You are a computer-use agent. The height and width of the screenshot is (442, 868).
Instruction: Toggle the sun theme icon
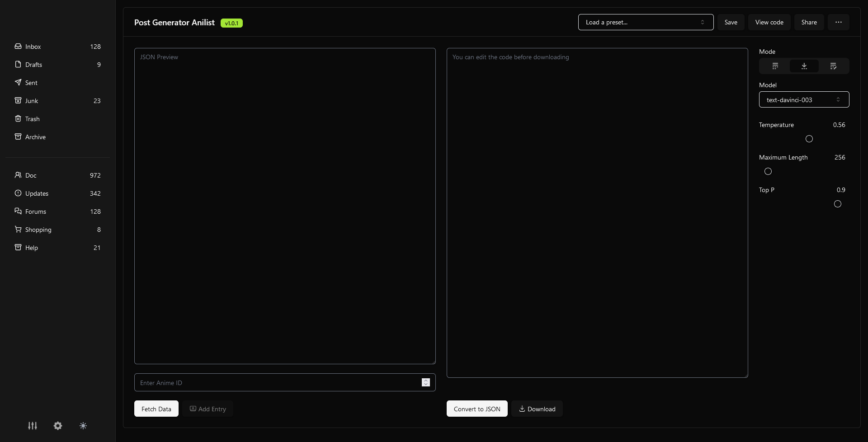pos(83,426)
